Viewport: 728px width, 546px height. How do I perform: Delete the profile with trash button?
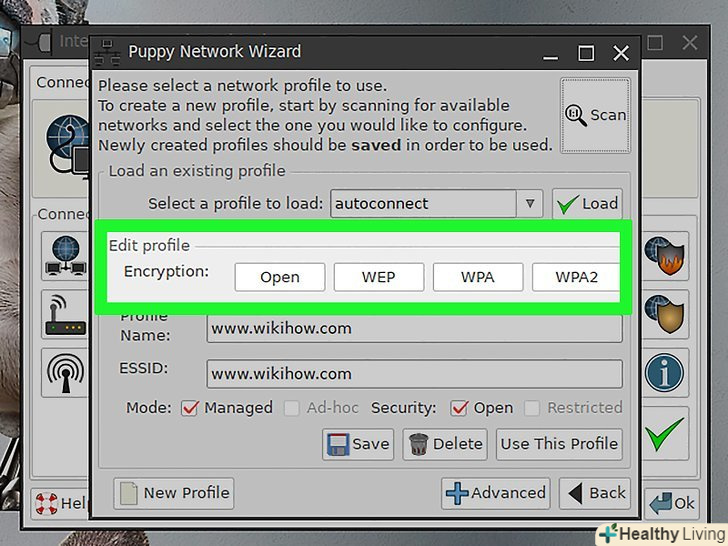point(445,444)
